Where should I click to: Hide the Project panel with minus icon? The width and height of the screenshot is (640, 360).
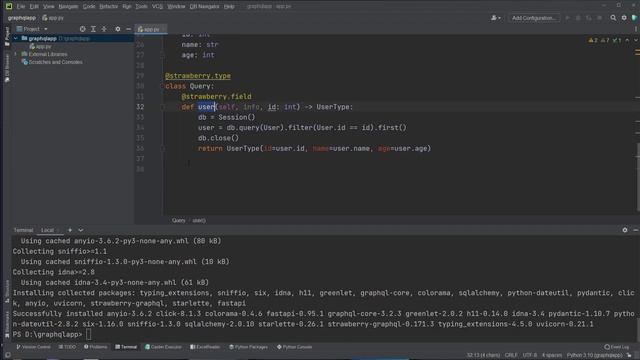[128, 29]
